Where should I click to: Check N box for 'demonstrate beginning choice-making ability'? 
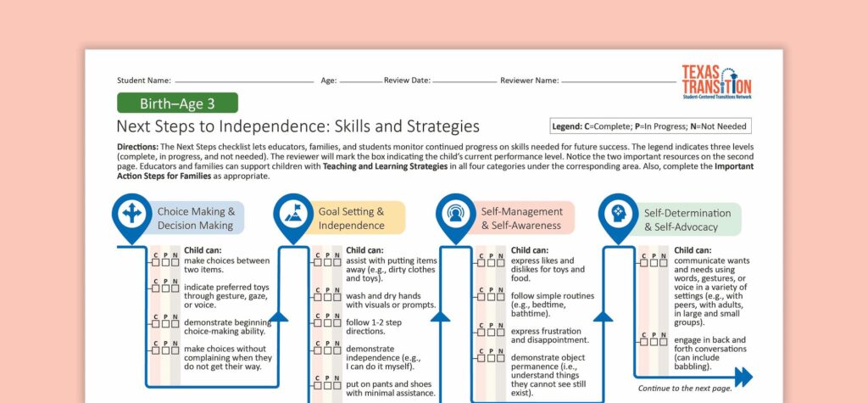coord(175,323)
